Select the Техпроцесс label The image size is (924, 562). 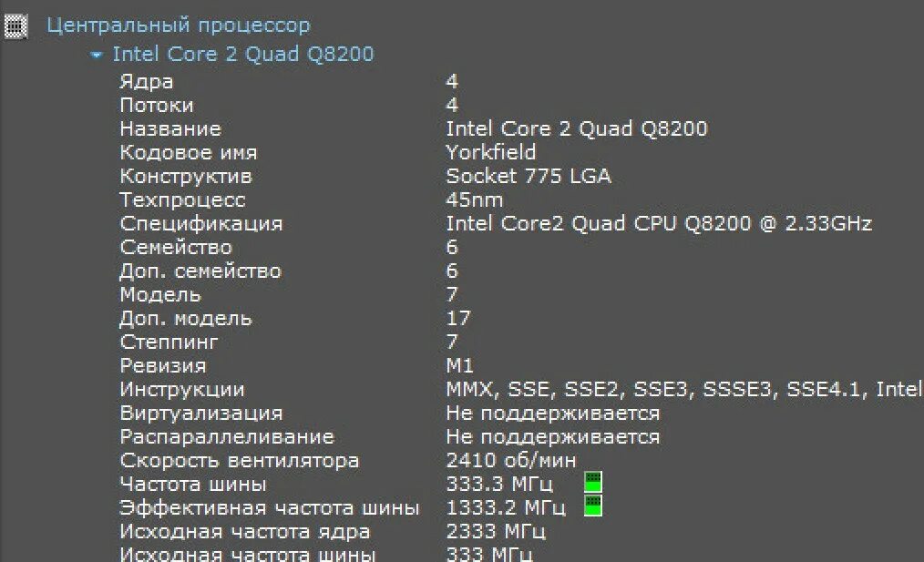pyautogui.click(x=182, y=200)
